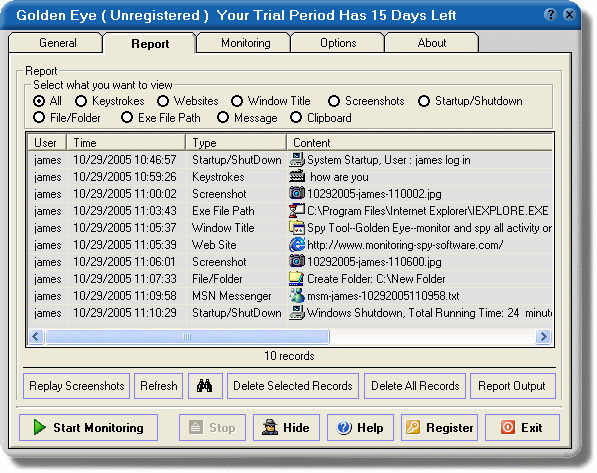Click Delete Selected Records button

[293, 386]
